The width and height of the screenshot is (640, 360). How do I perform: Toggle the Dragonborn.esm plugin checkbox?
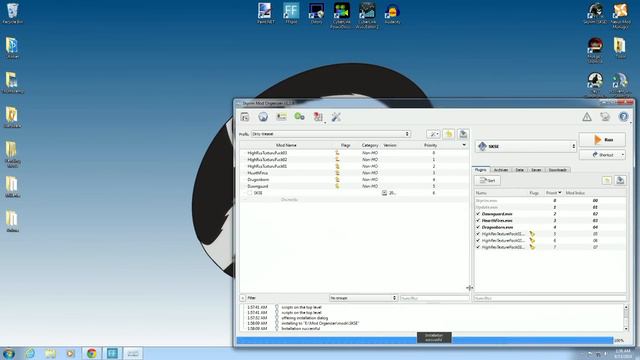pos(478,227)
